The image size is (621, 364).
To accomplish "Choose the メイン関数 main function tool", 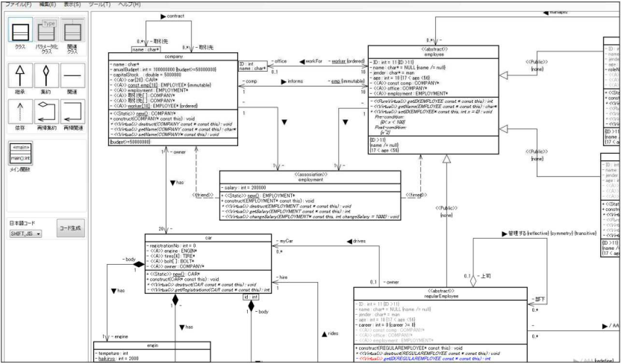I will 21,154.
